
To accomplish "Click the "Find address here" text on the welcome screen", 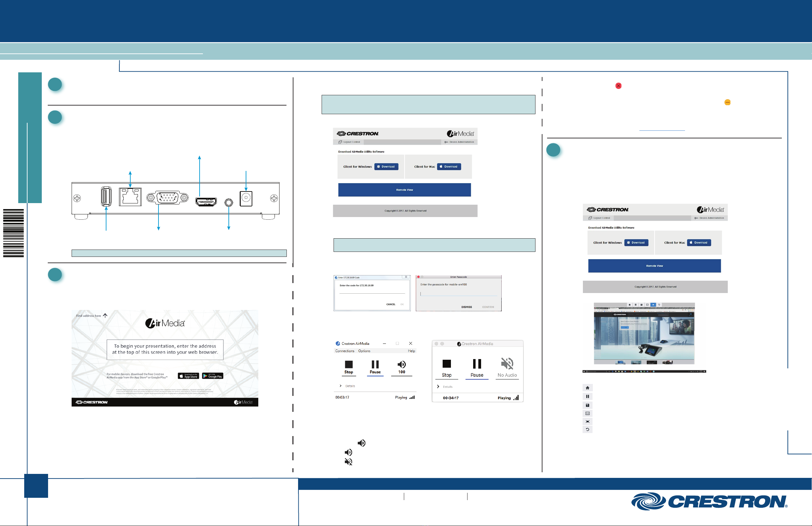I will click(89, 316).
